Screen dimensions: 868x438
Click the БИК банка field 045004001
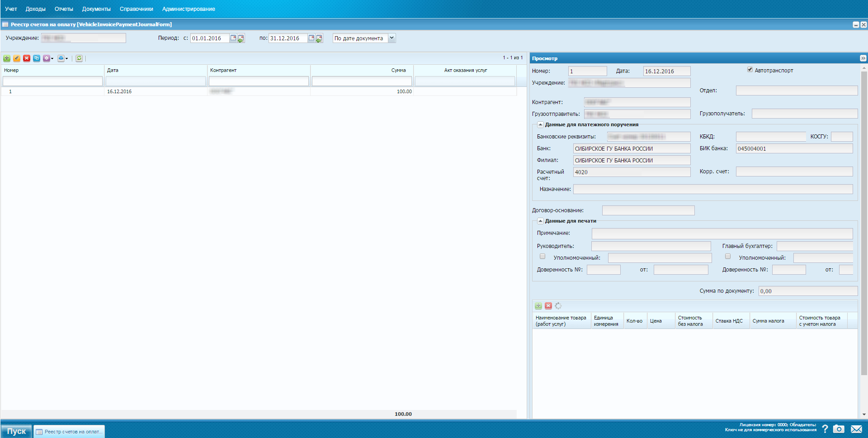tap(794, 148)
